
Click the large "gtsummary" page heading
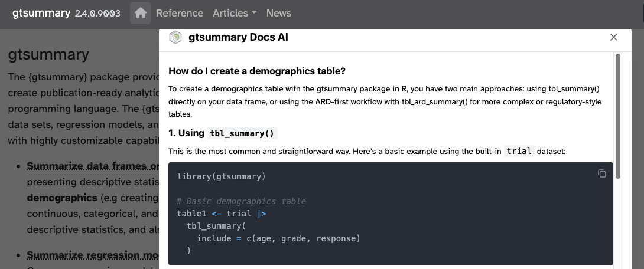[48, 55]
